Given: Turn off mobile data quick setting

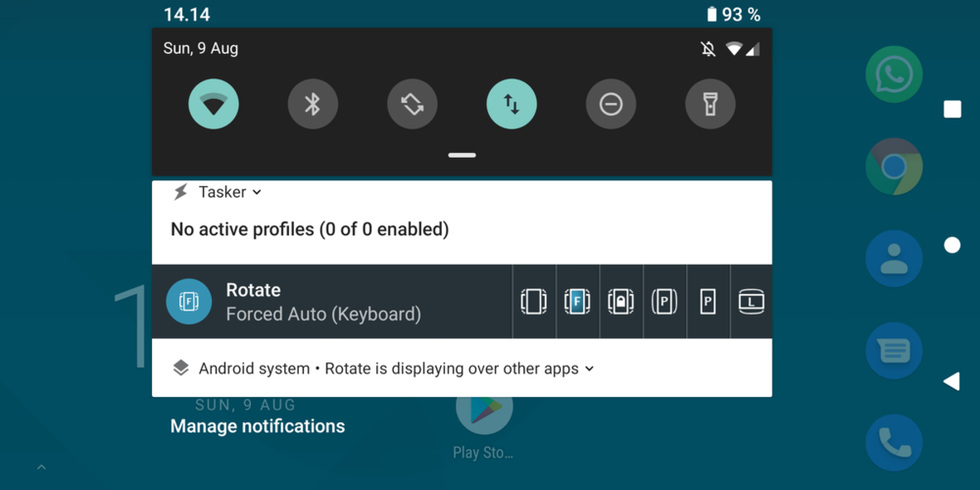Looking at the screenshot, I should tap(512, 104).
